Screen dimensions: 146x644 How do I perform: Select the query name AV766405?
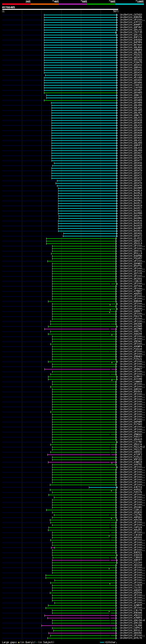click(8, 8)
